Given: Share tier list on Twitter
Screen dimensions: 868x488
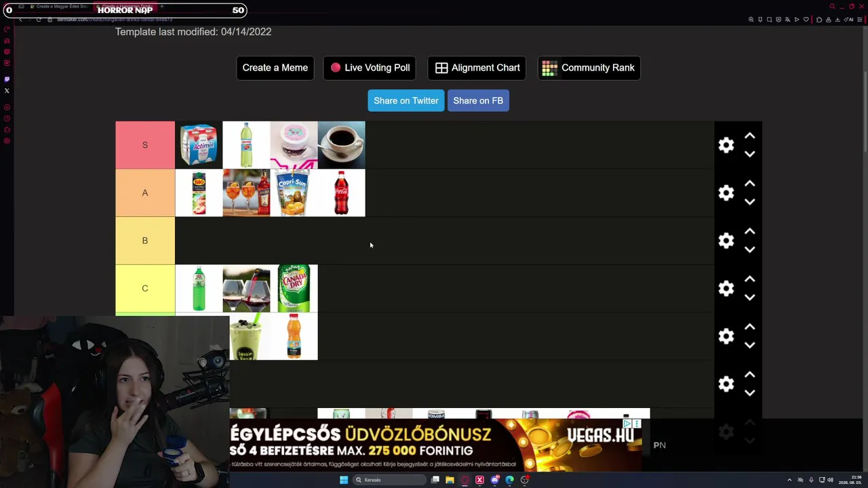Looking at the screenshot, I should pos(406,100).
